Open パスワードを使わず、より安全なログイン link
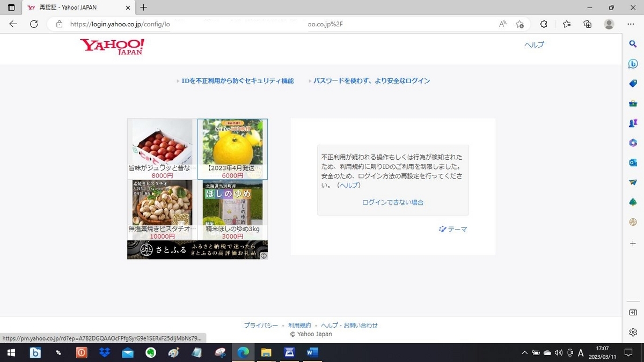644x362 pixels. tap(371, 81)
